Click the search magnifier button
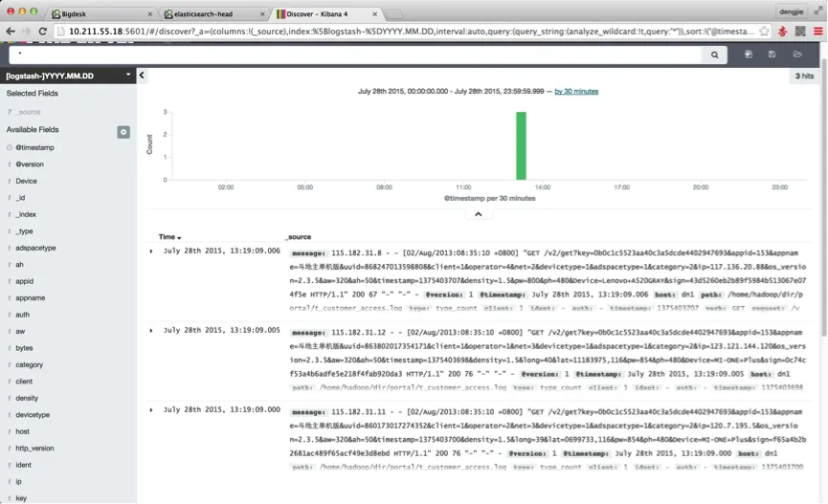 pyautogui.click(x=714, y=55)
